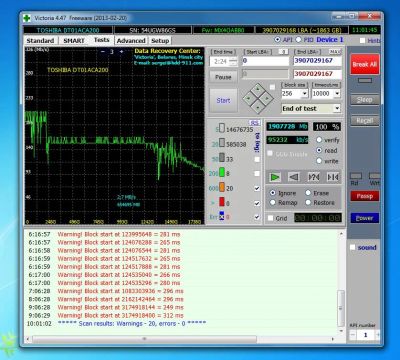
Task: Click the diamond navigation arrows pad
Action: click(x=258, y=99)
